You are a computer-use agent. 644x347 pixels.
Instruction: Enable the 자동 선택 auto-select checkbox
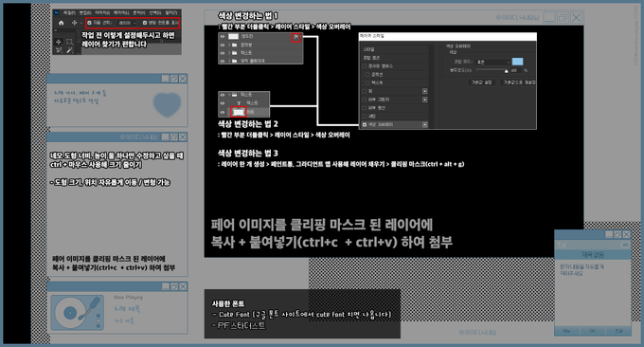[89, 23]
